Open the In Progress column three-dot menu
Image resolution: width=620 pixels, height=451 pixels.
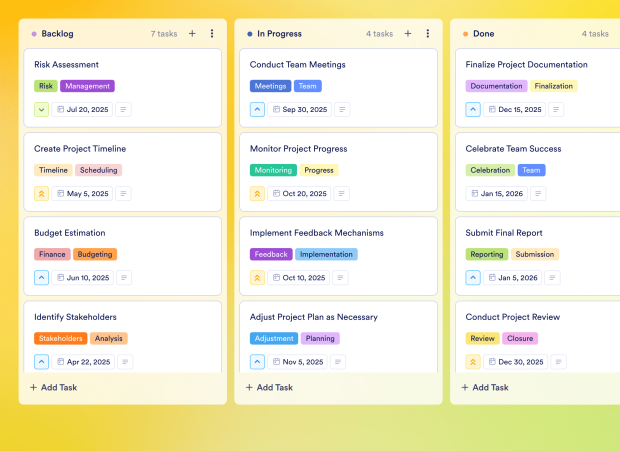(427, 34)
